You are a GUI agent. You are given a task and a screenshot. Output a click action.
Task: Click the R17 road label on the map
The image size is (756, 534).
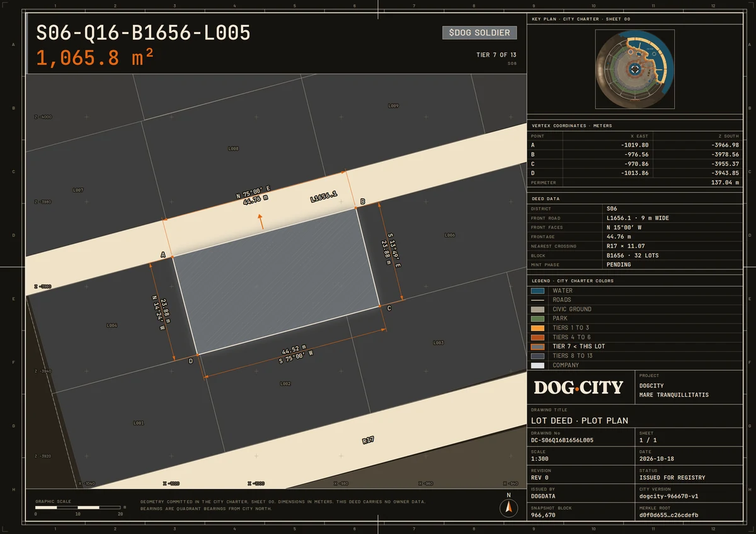[x=368, y=440]
